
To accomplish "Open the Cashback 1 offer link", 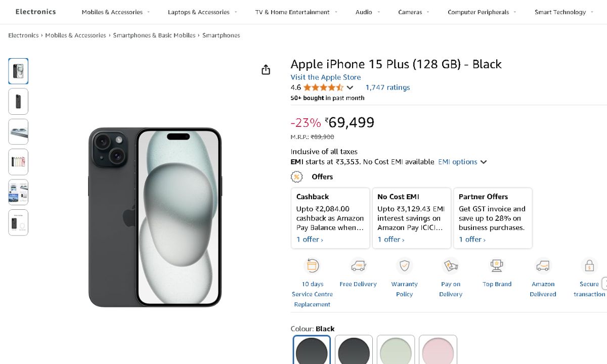I will coord(310,240).
